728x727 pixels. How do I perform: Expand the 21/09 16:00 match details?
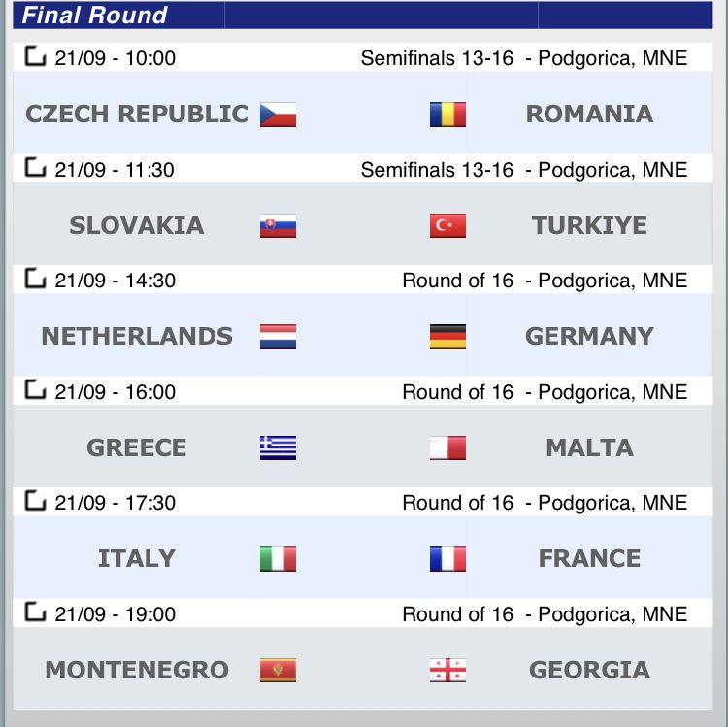(35, 390)
